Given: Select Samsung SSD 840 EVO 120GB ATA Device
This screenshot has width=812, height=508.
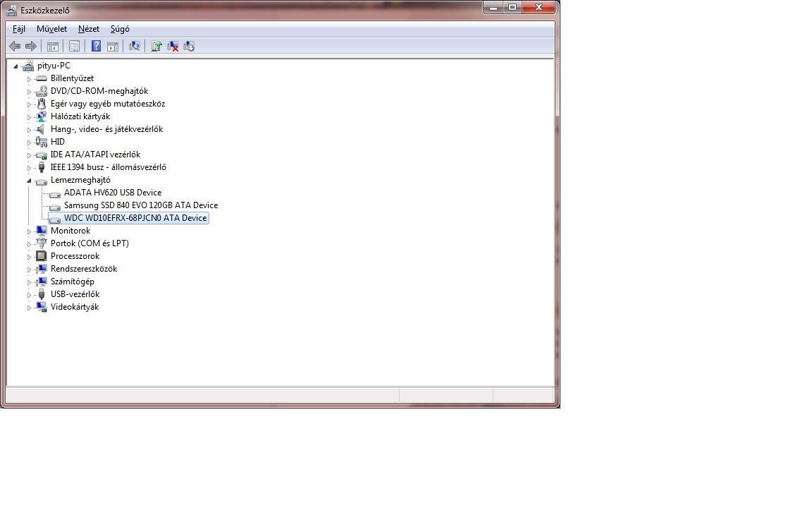Looking at the screenshot, I should point(141,205).
